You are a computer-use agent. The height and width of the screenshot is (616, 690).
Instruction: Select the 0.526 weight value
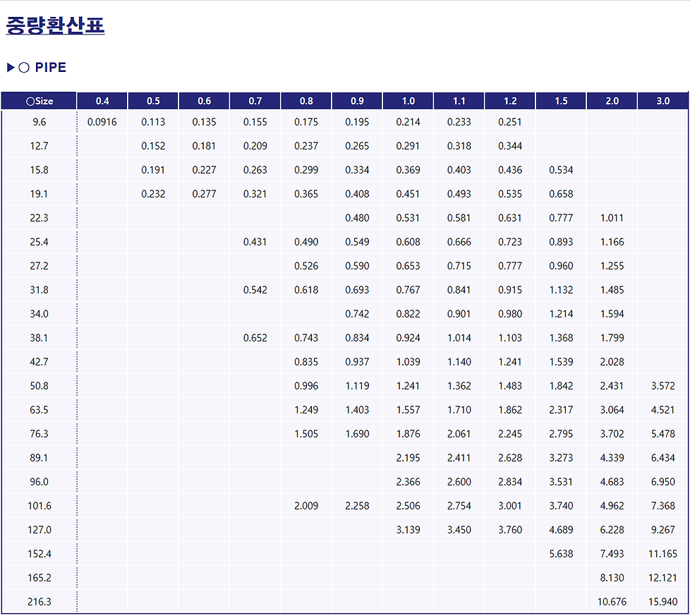click(x=306, y=266)
